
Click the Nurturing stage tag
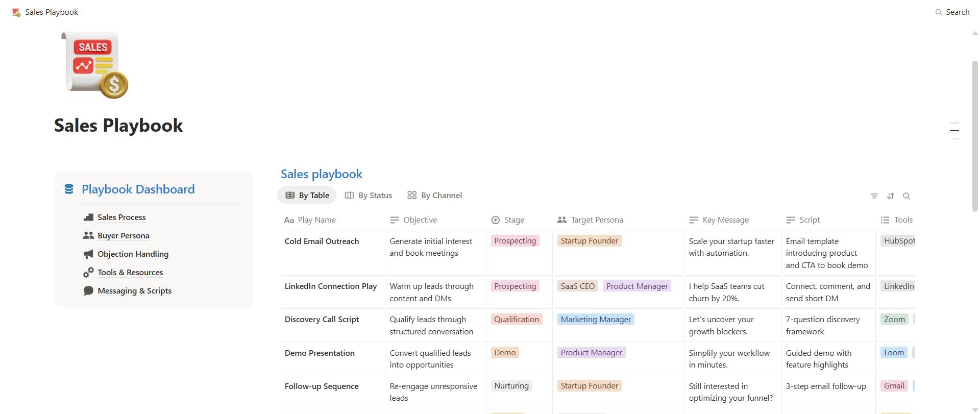click(511, 386)
